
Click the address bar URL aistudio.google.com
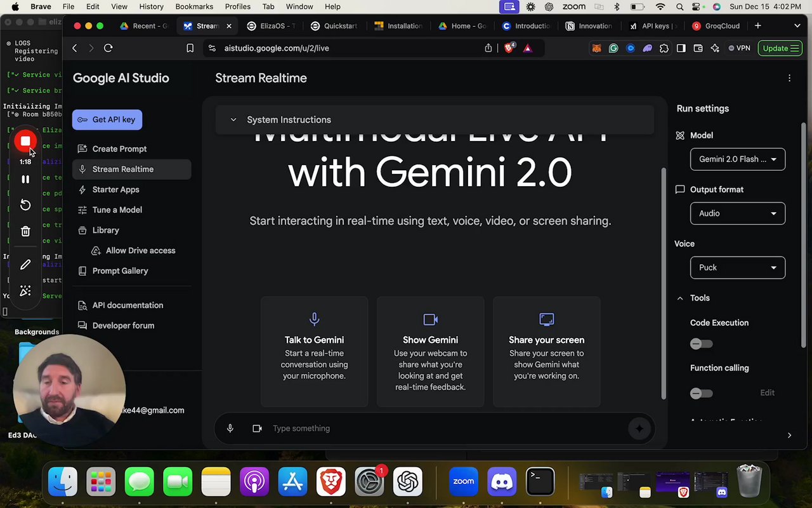276,48
